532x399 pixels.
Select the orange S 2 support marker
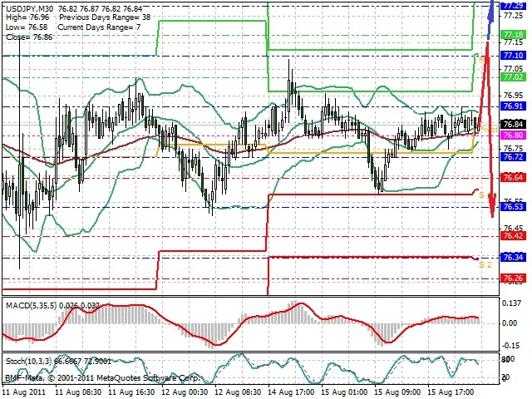point(485,264)
